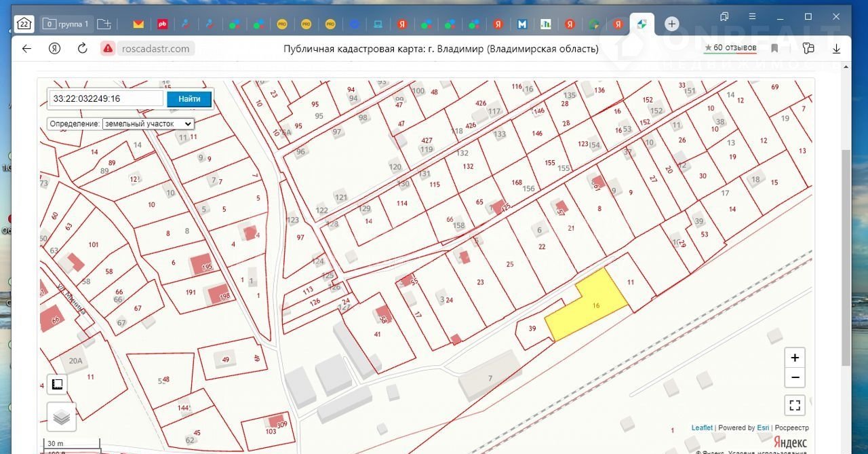Open the map layers control
Screen dimensions: 868x454
61,417
